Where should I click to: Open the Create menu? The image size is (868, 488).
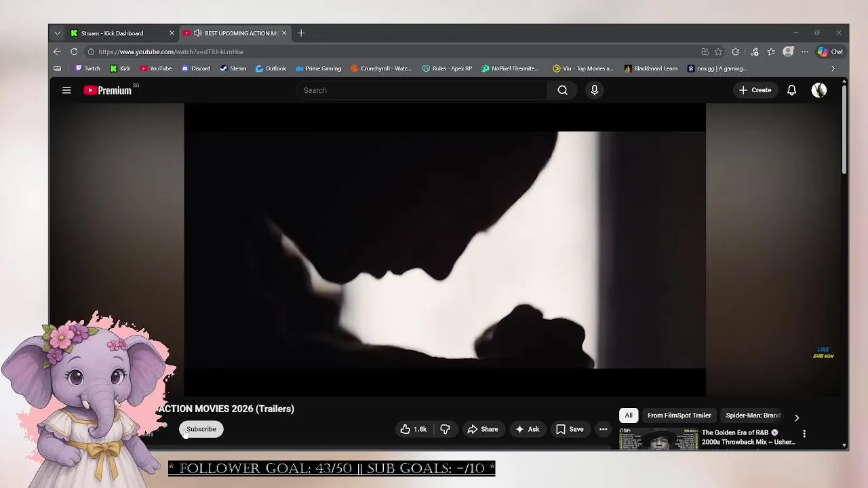point(755,90)
